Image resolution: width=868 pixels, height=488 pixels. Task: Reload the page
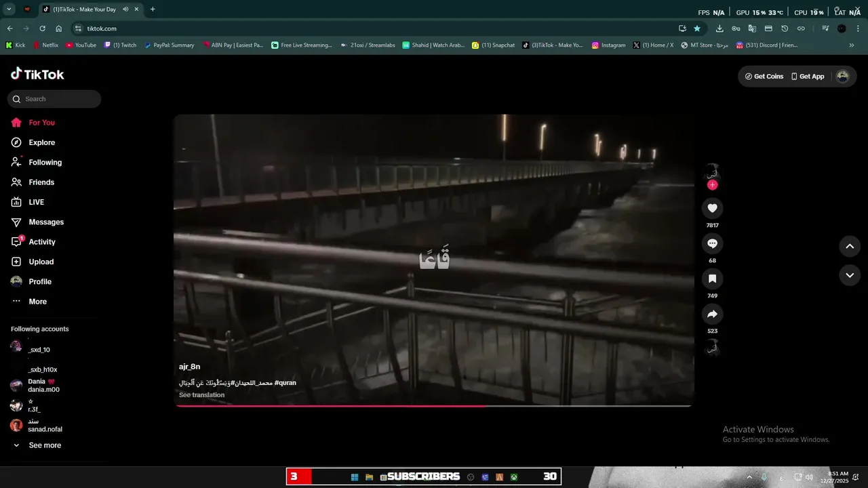tap(42, 28)
